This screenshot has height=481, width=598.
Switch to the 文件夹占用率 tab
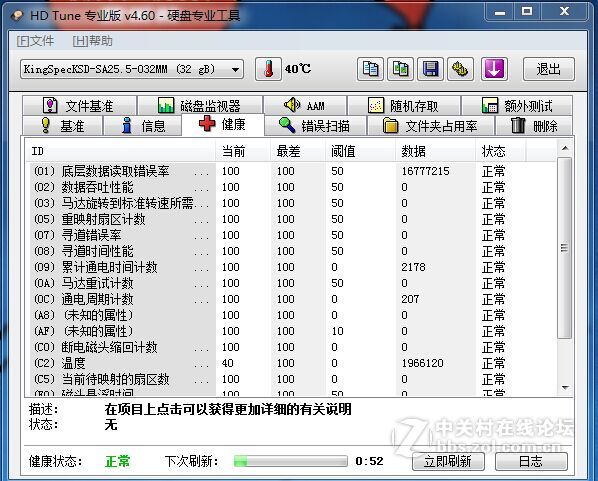pos(431,125)
